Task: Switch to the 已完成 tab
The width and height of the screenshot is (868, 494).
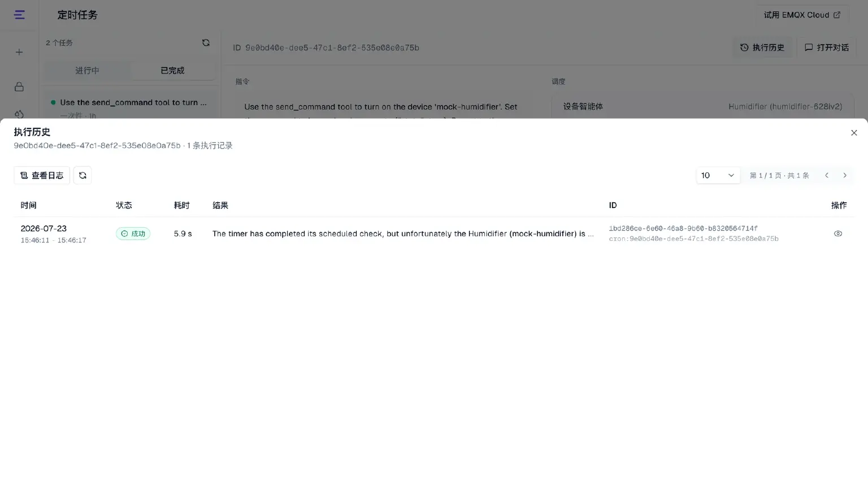Action: (172, 71)
